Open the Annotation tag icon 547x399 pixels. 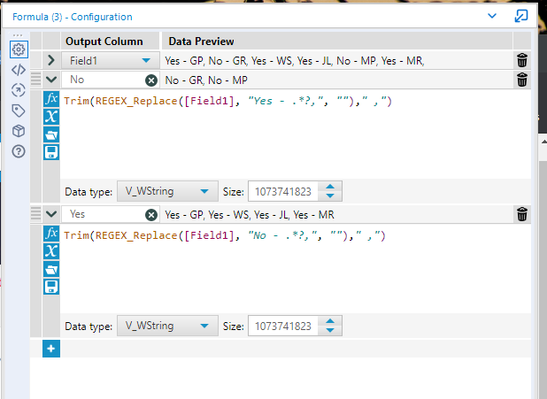click(x=18, y=111)
